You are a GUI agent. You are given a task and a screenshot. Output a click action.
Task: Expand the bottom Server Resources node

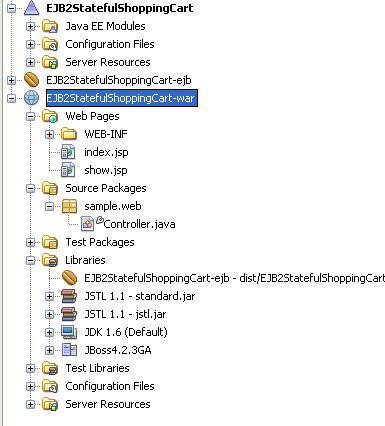point(30,404)
